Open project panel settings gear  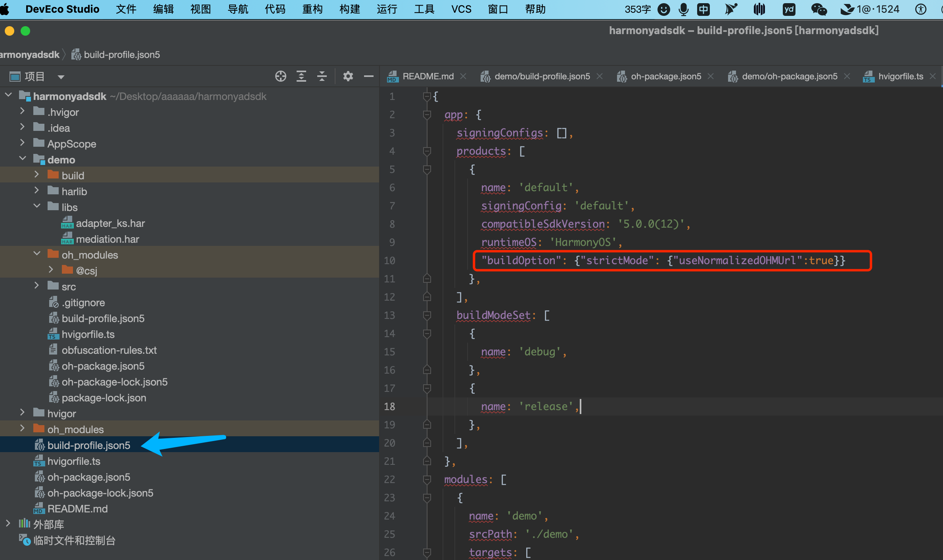[348, 76]
